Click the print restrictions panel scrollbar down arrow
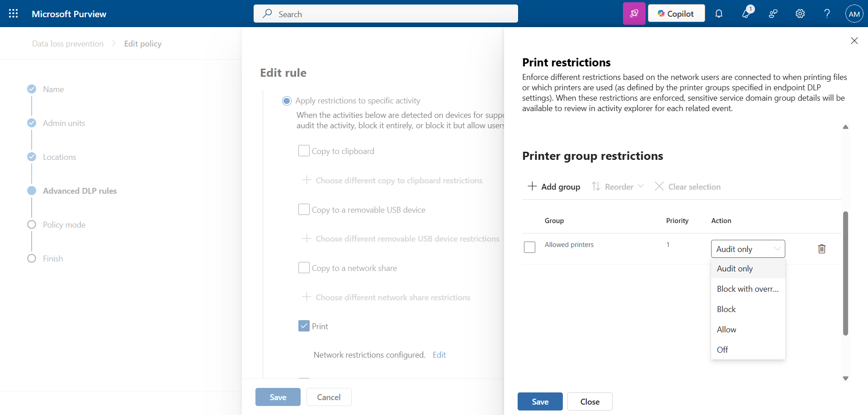The height and width of the screenshot is (415, 868). pyautogui.click(x=845, y=378)
